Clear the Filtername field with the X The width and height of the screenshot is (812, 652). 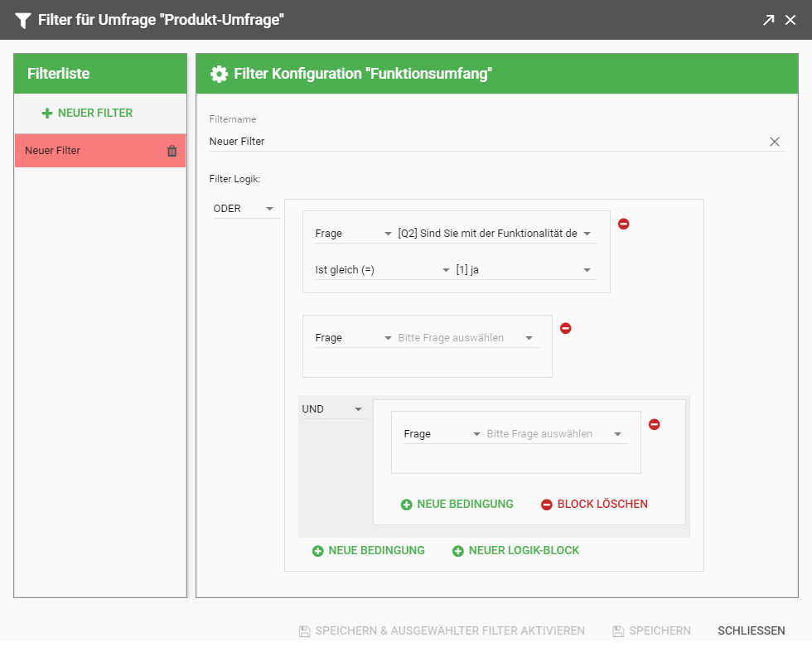point(774,142)
